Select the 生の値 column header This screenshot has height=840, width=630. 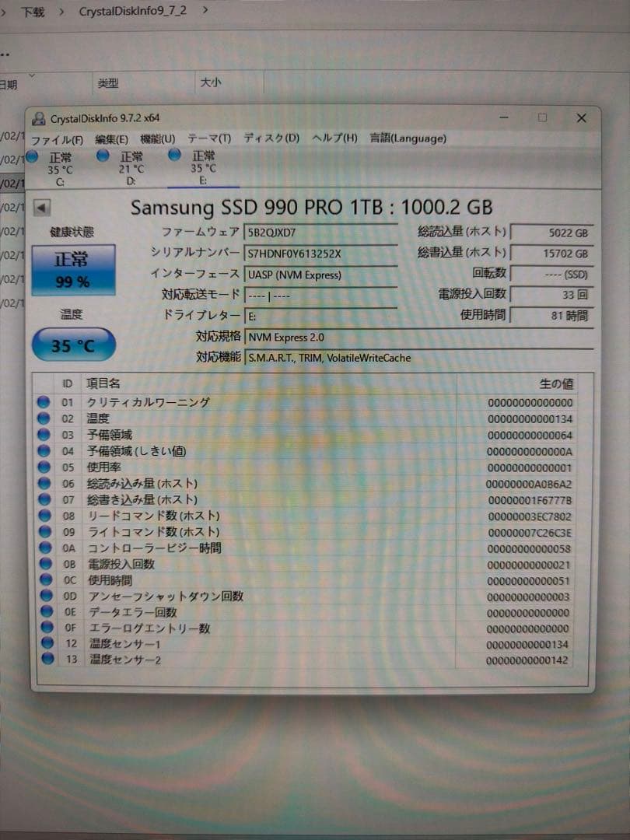(557, 383)
